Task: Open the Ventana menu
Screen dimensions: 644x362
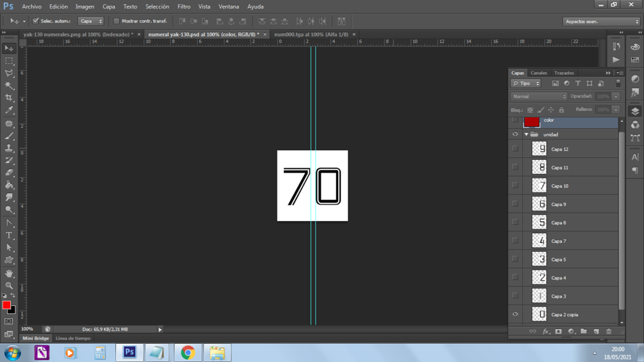Action: [229, 6]
